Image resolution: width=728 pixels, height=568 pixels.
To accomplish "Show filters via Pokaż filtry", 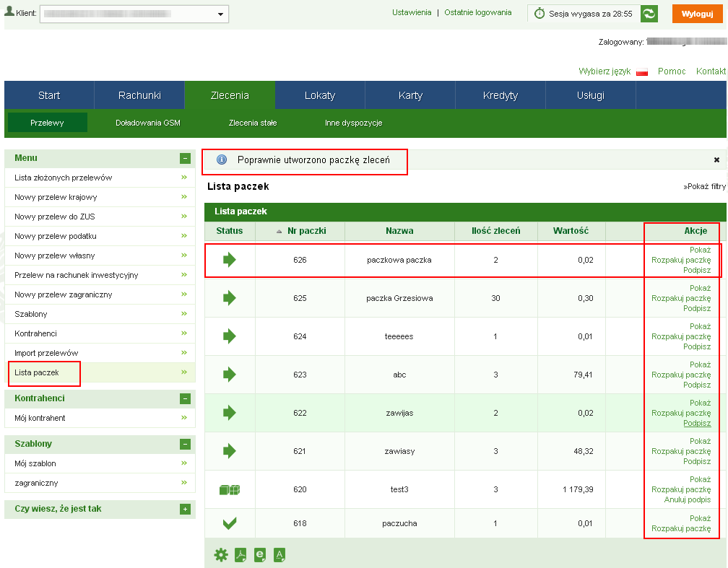I will coord(704,186).
